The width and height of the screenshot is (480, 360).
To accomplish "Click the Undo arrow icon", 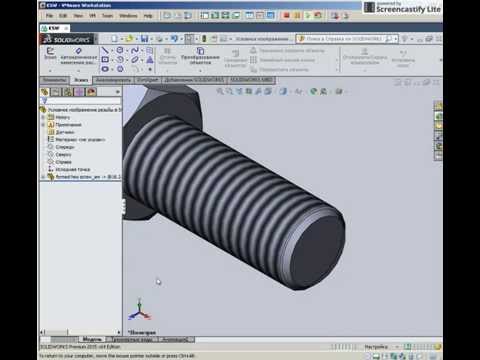I will coord(174,39).
